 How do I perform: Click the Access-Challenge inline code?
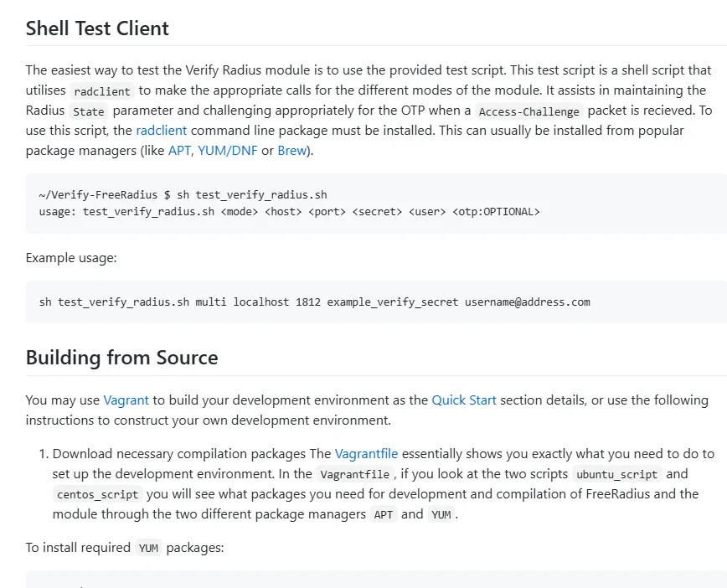[x=529, y=111]
